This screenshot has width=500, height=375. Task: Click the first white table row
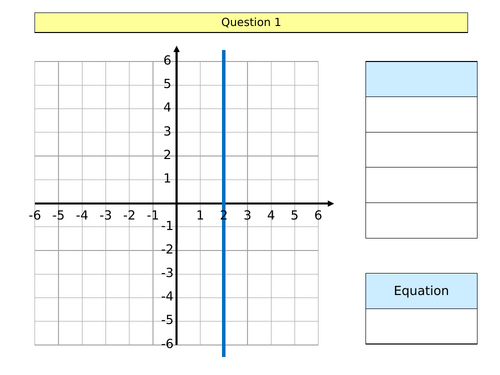tap(421, 114)
